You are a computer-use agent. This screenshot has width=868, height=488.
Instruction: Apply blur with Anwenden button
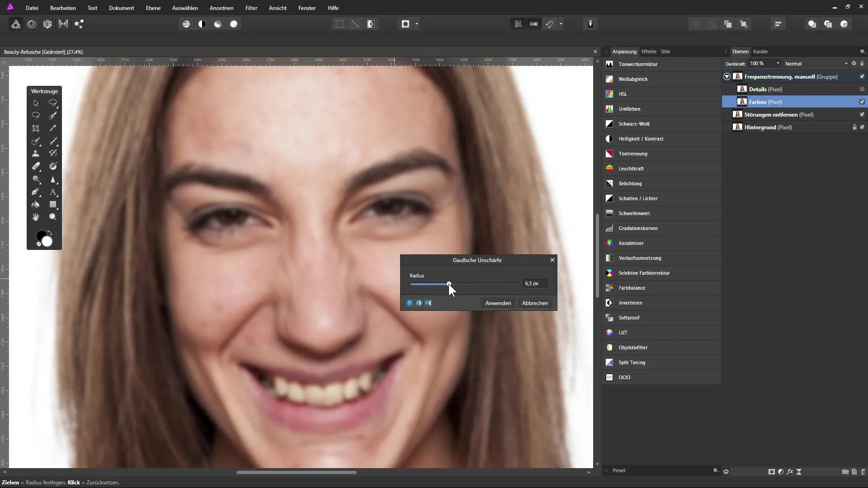tap(498, 303)
